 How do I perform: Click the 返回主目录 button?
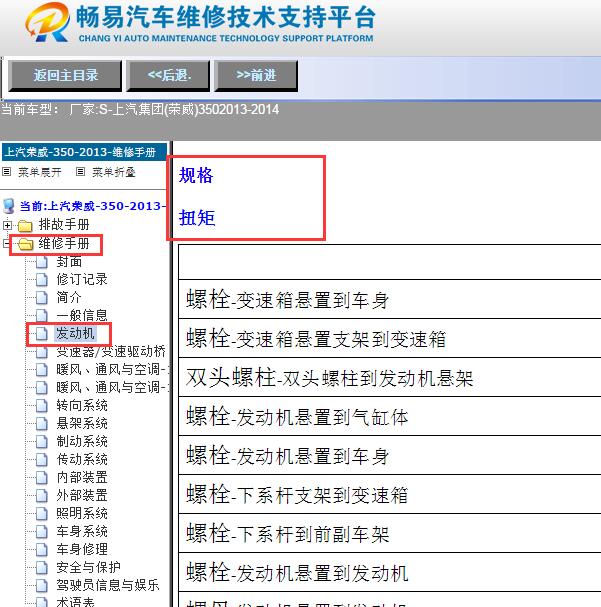tap(65, 75)
